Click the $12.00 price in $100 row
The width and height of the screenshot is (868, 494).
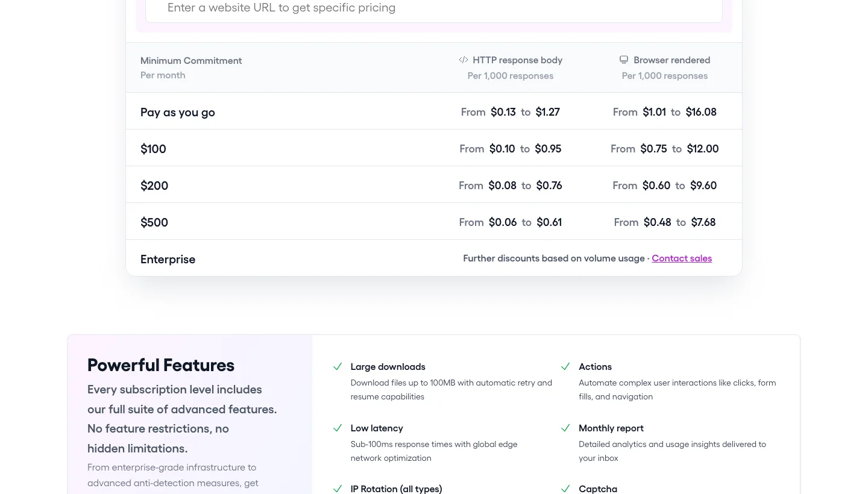pyautogui.click(x=703, y=149)
